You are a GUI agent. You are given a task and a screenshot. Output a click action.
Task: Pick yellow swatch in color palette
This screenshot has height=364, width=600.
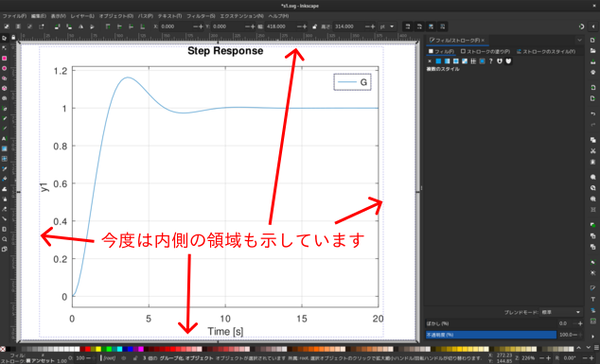pos(98,349)
